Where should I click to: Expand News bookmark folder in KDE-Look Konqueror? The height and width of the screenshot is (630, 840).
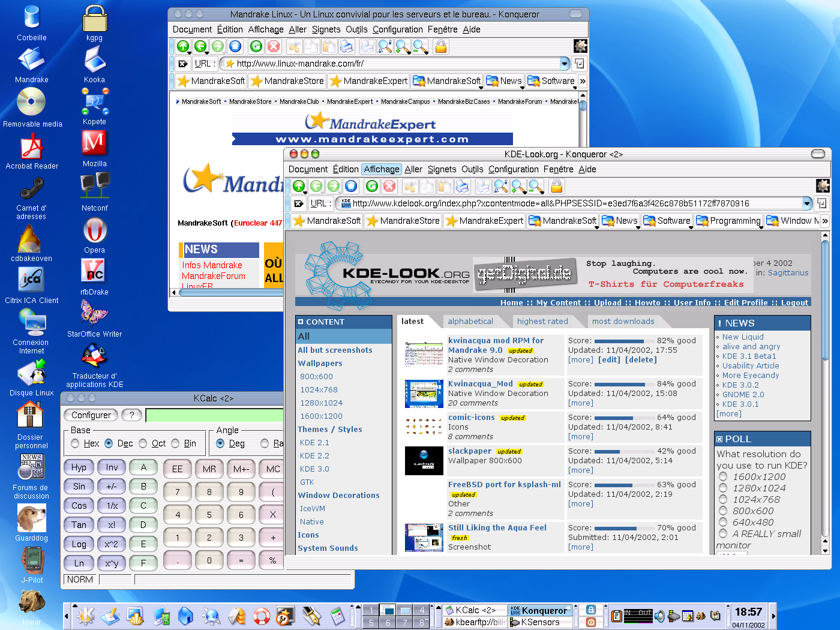coord(620,221)
